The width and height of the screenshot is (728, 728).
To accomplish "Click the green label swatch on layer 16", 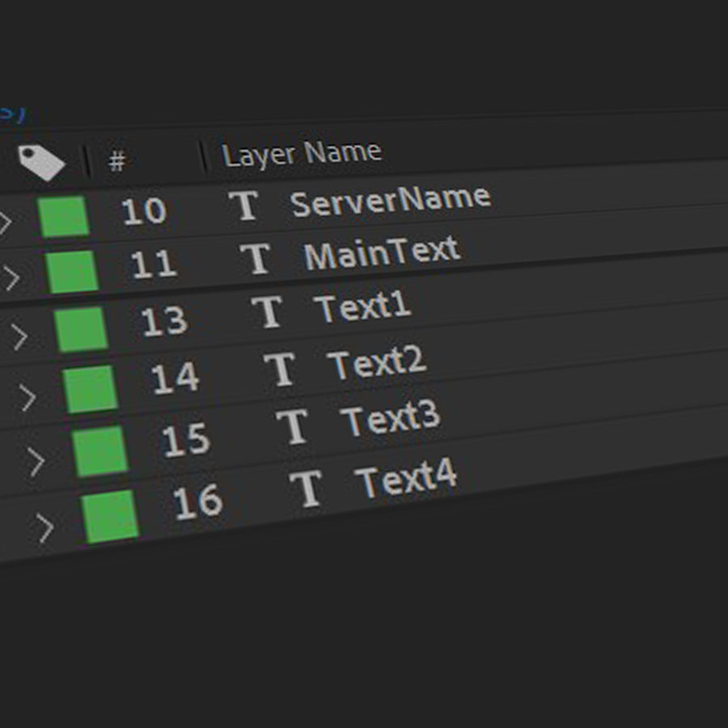I will (111, 516).
